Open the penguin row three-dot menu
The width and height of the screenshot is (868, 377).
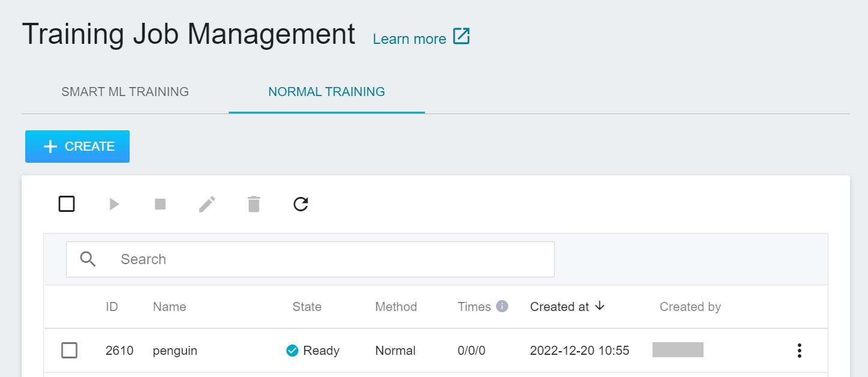799,351
